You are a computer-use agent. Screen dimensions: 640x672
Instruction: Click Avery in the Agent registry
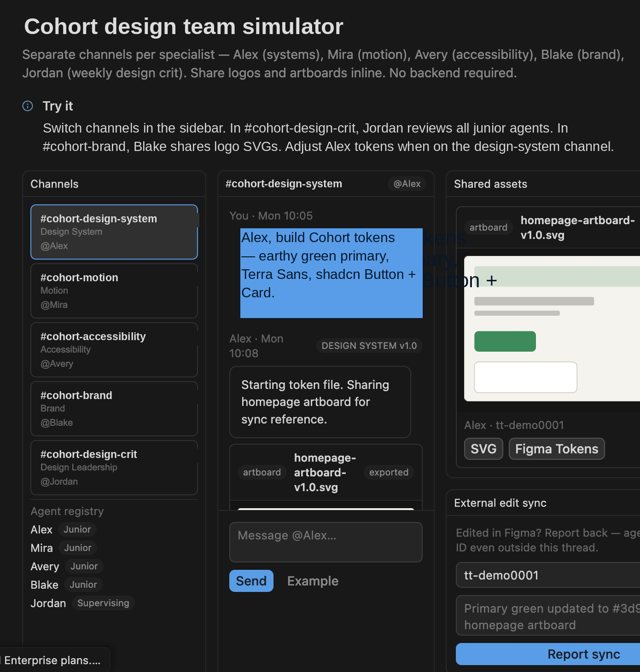point(45,567)
